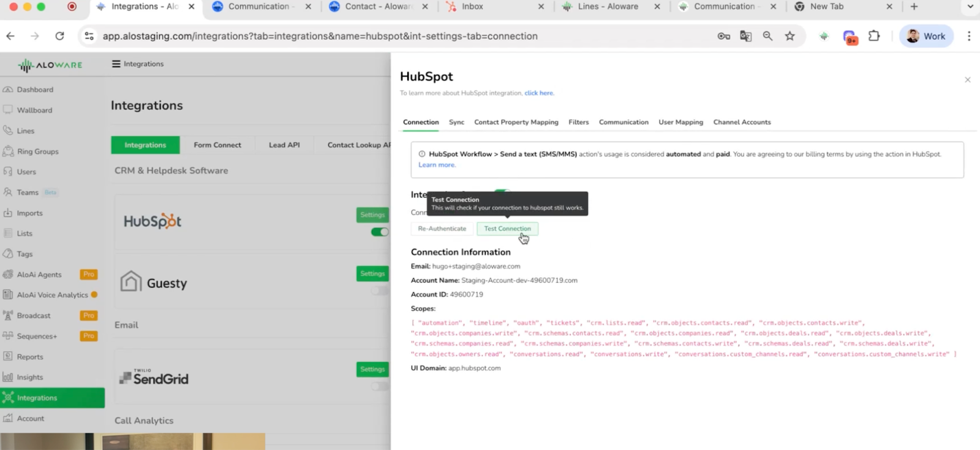The width and height of the screenshot is (980, 450).
Task: Click email hugo+staging@aloware.com text
Action: click(476, 266)
